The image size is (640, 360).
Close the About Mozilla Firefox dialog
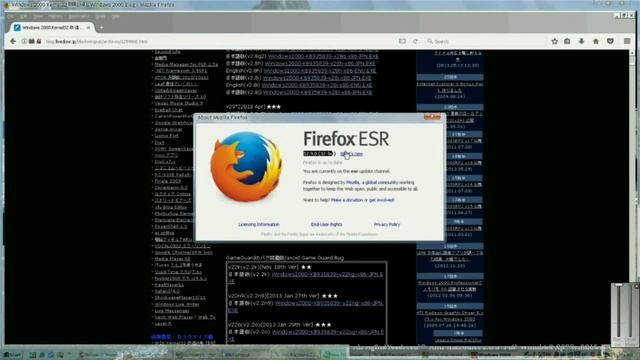pos(432,117)
